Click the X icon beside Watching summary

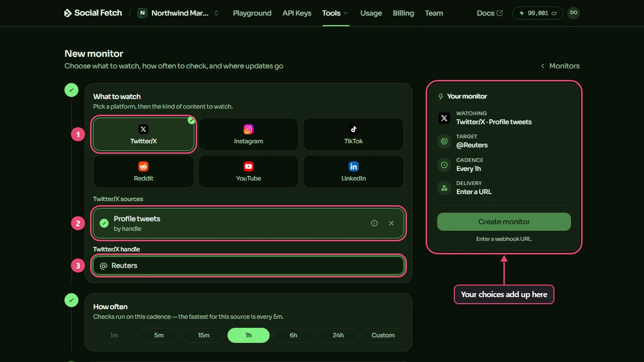[x=444, y=118]
